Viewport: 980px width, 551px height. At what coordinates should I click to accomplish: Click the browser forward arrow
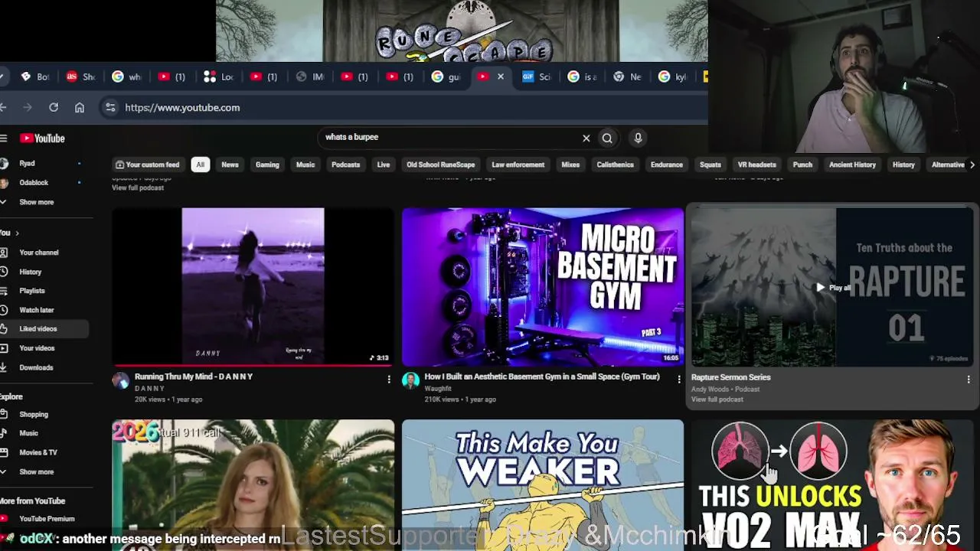coord(28,108)
